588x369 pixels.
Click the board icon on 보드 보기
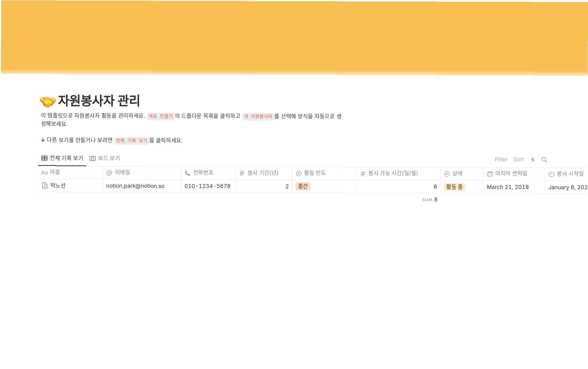click(x=92, y=158)
